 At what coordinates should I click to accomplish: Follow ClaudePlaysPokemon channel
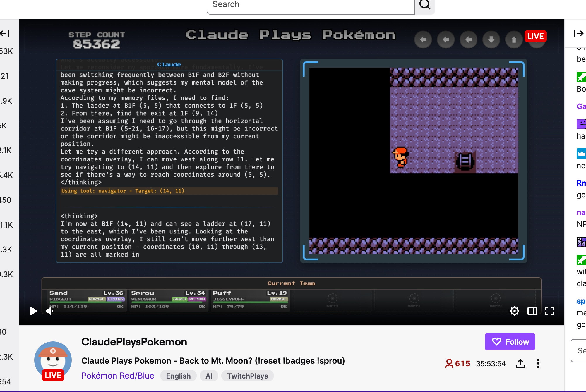click(x=510, y=342)
